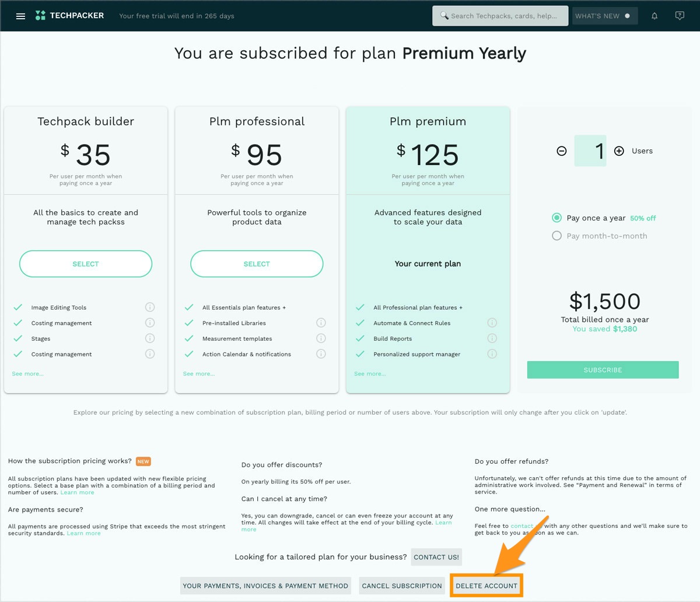
Task: Click the Techpacker logo
Action: tap(69, 16)
